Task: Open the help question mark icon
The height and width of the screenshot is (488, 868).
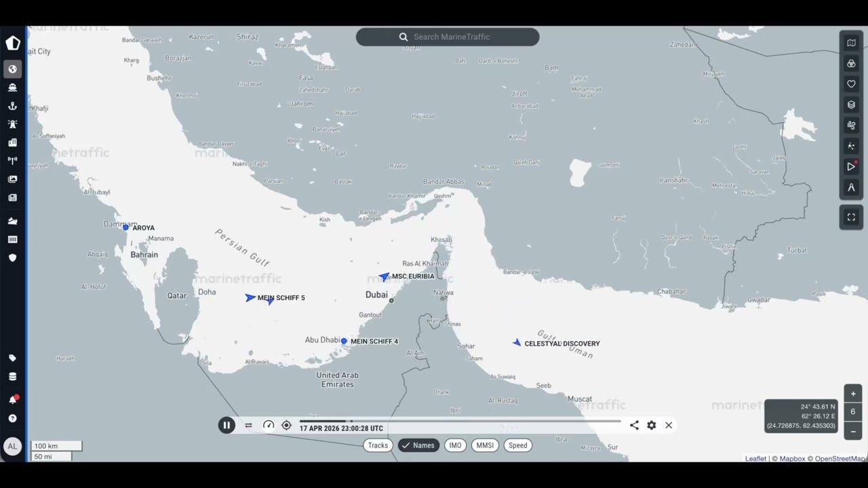Action: pyautogui.click(x=12, y=418)
